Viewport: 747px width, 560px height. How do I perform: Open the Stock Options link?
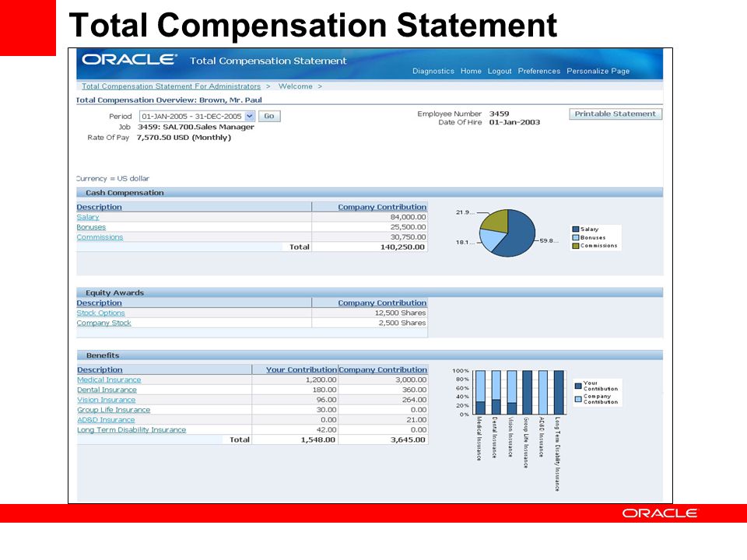[100, 313]
